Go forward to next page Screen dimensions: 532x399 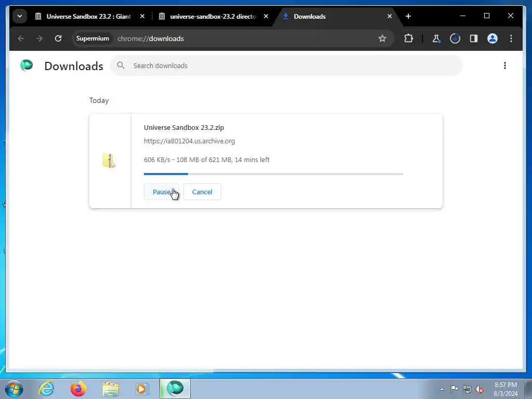[x=39, y=38]
